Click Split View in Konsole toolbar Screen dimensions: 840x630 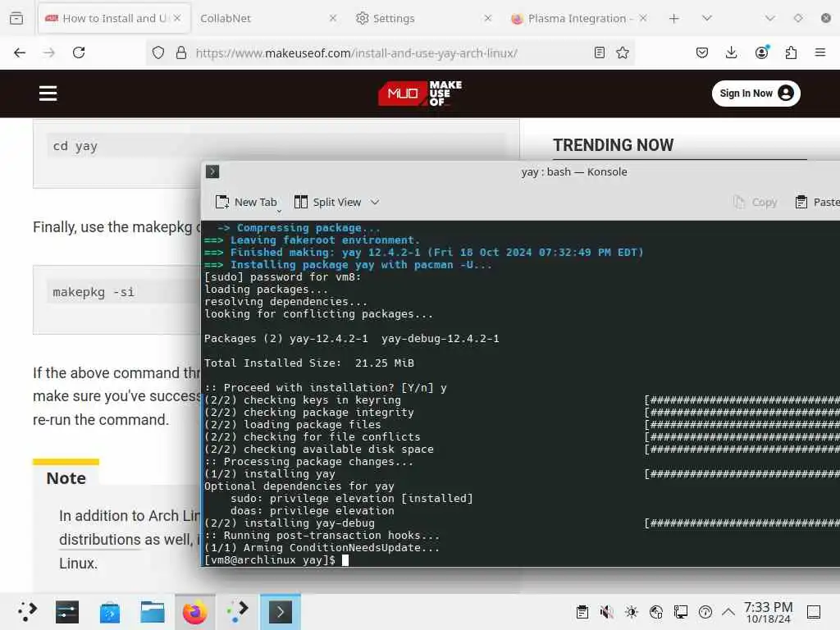point(328,202)
